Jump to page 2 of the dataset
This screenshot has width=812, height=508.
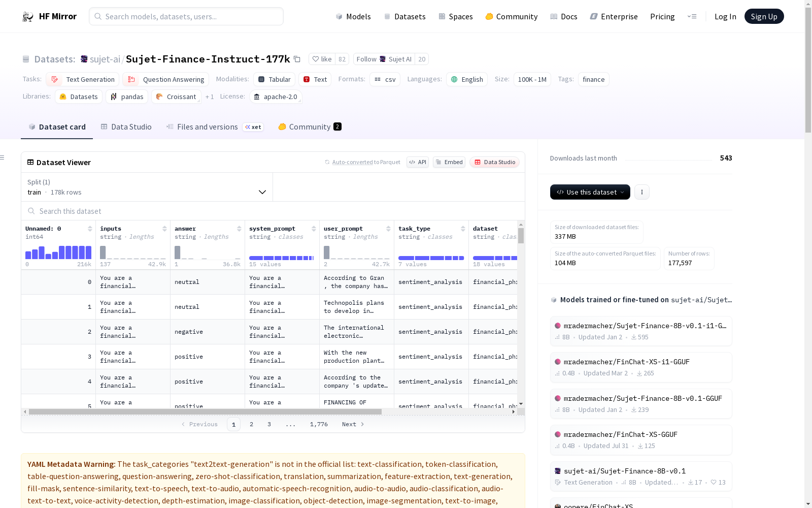(251, 424)
